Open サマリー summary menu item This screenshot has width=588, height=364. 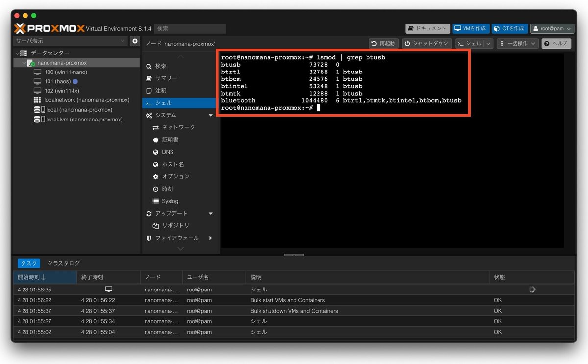click(179, 78)
